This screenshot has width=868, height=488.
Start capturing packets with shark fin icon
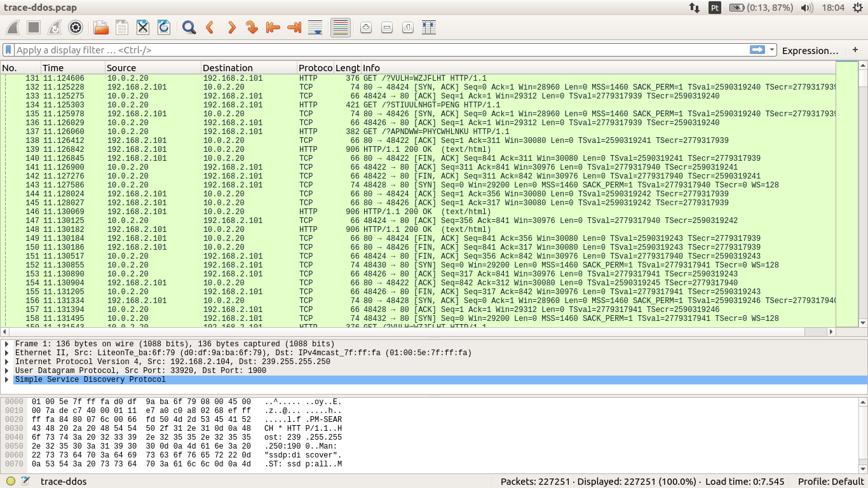pos(13,27)
